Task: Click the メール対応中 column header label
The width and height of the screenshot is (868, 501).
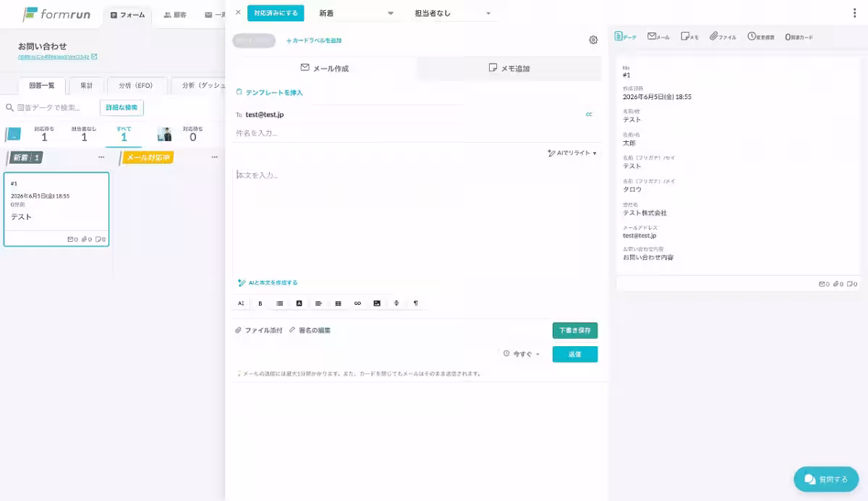Action: (148, 157)
